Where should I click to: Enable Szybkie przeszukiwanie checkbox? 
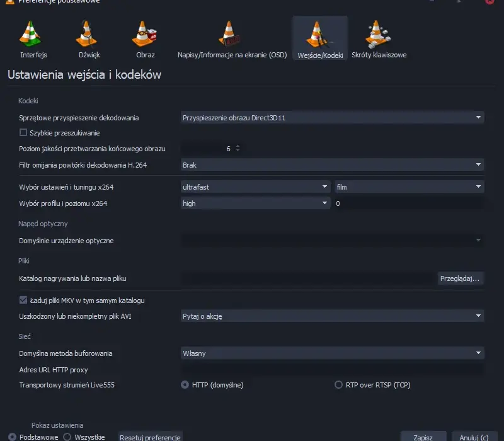click(23, 132)
